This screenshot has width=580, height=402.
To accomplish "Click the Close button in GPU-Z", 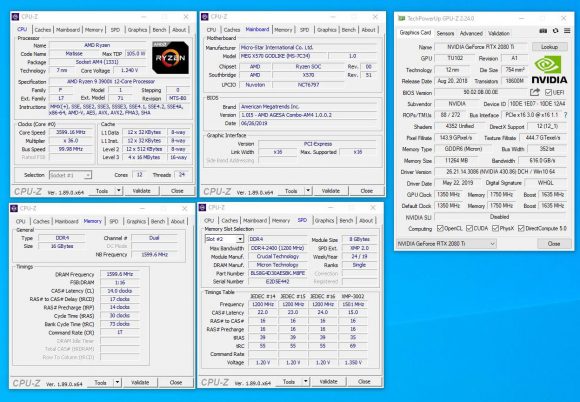I will [554, 244].
